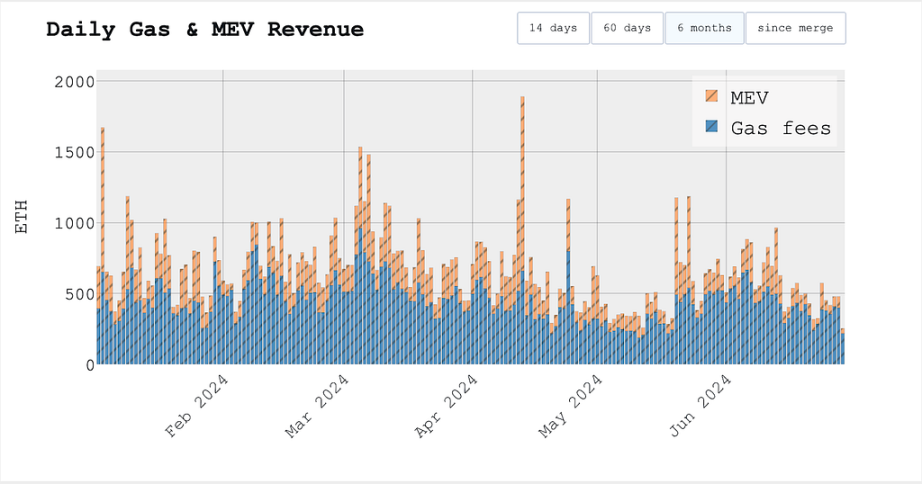Toggle the MEV series in legend

(749, 96)
